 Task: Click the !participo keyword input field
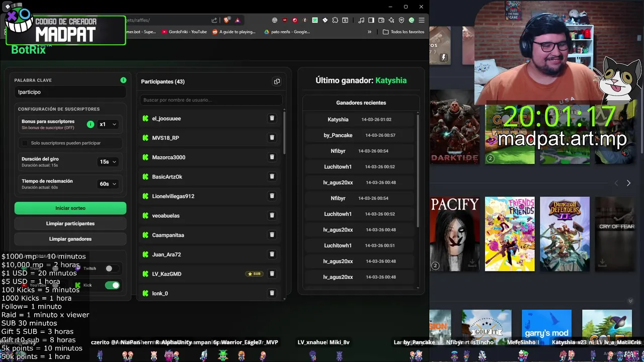click(70, 92)
